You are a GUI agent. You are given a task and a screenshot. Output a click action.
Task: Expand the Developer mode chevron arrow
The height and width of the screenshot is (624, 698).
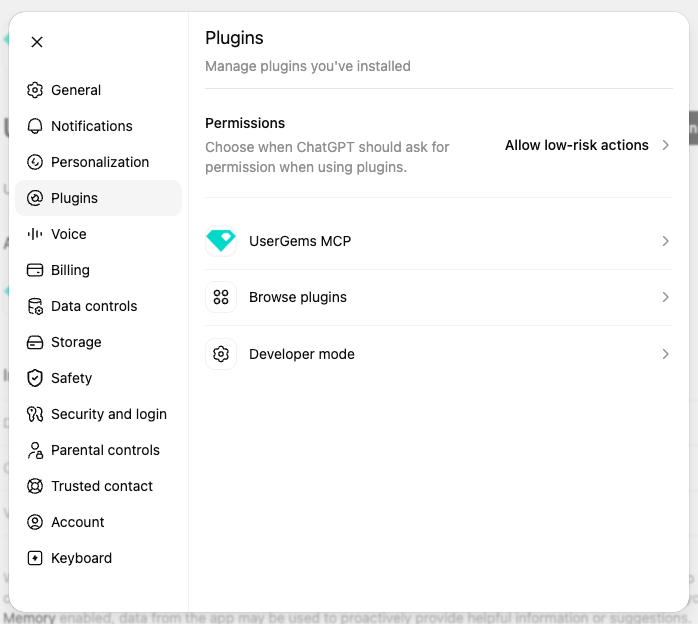point(665,354)
